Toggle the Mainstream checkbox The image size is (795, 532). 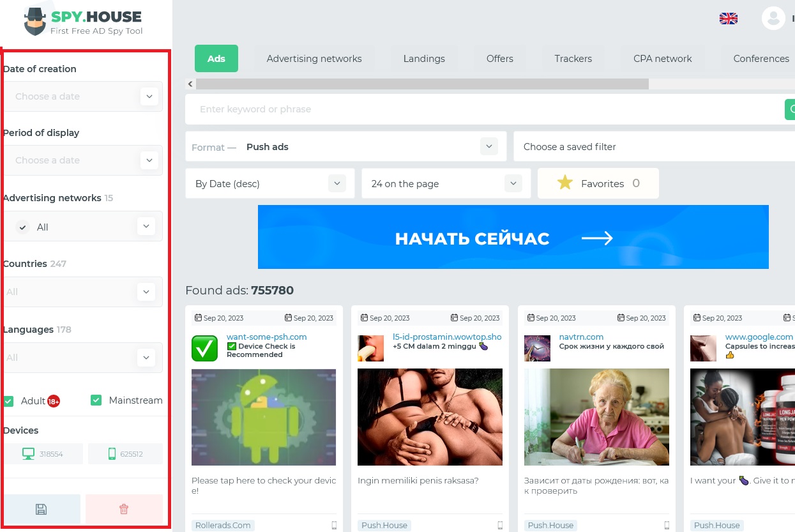click(96, 400)
